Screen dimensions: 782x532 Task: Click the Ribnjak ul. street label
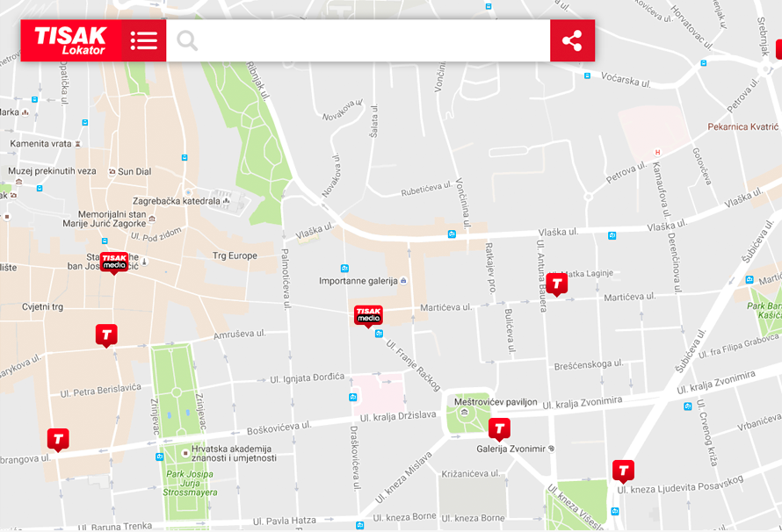(x=258, y=81)
